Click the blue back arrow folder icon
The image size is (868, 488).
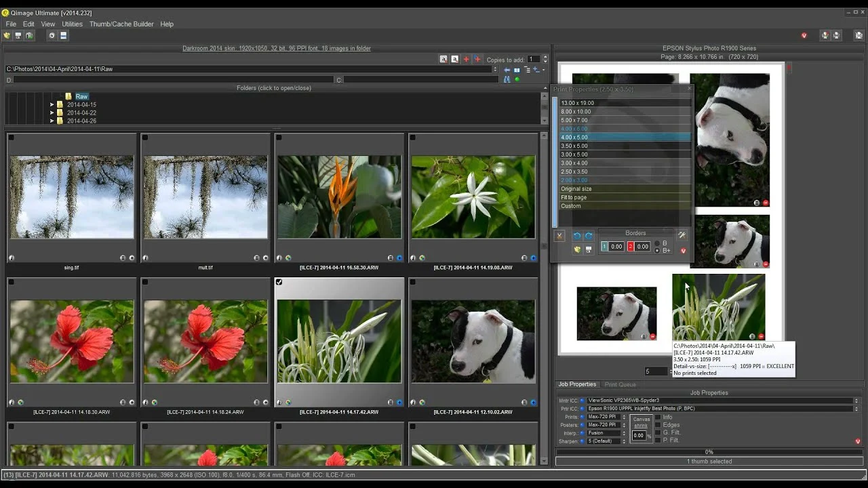(x=507, y=70)
